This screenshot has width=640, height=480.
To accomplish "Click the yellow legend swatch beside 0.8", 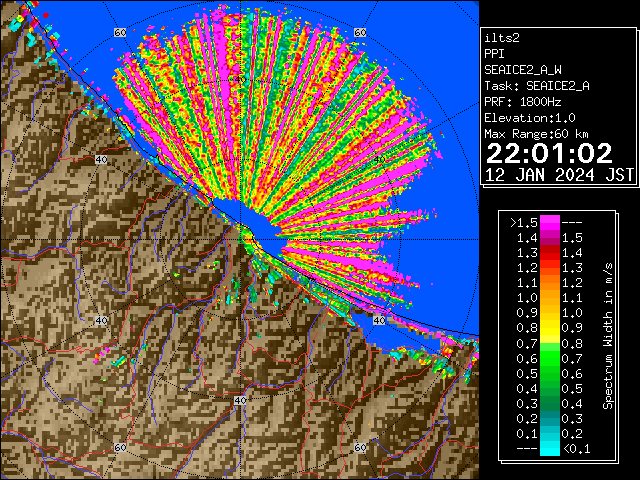I will click(x=549, y=328).
